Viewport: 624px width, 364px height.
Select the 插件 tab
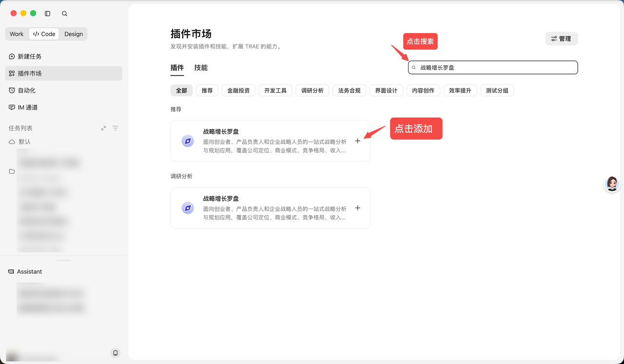[177, 68]
